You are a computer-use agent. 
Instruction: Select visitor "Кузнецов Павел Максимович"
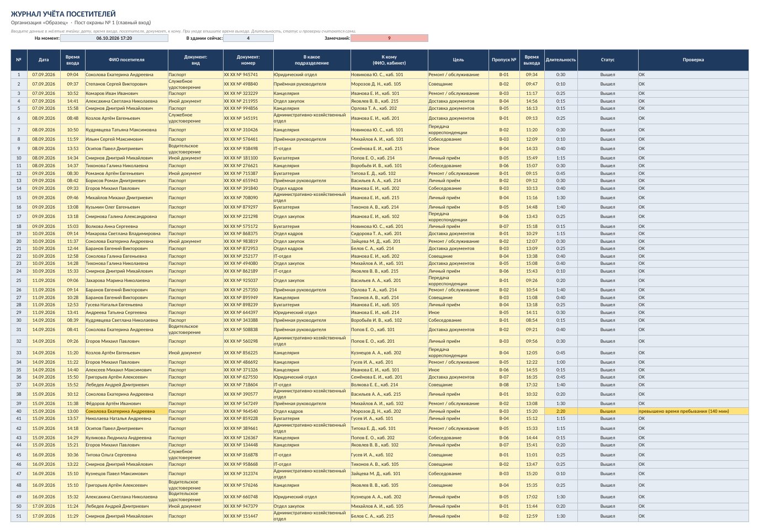tap(126, 474)
